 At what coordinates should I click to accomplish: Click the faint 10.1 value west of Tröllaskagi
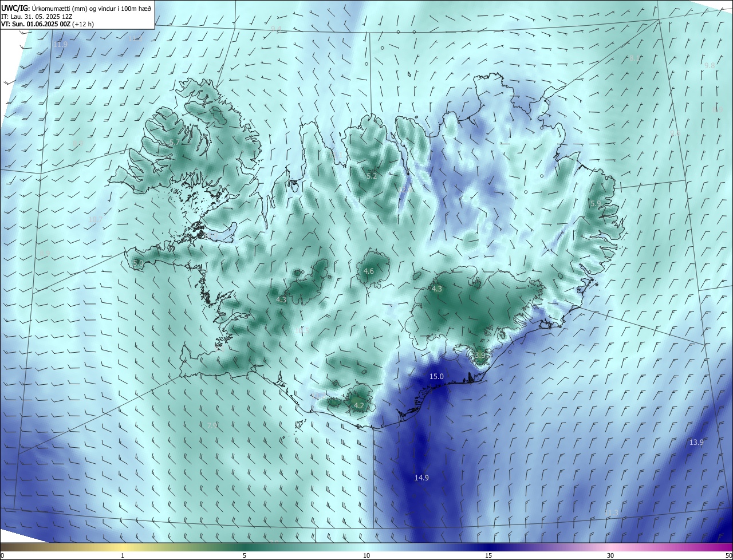[336, 155]
